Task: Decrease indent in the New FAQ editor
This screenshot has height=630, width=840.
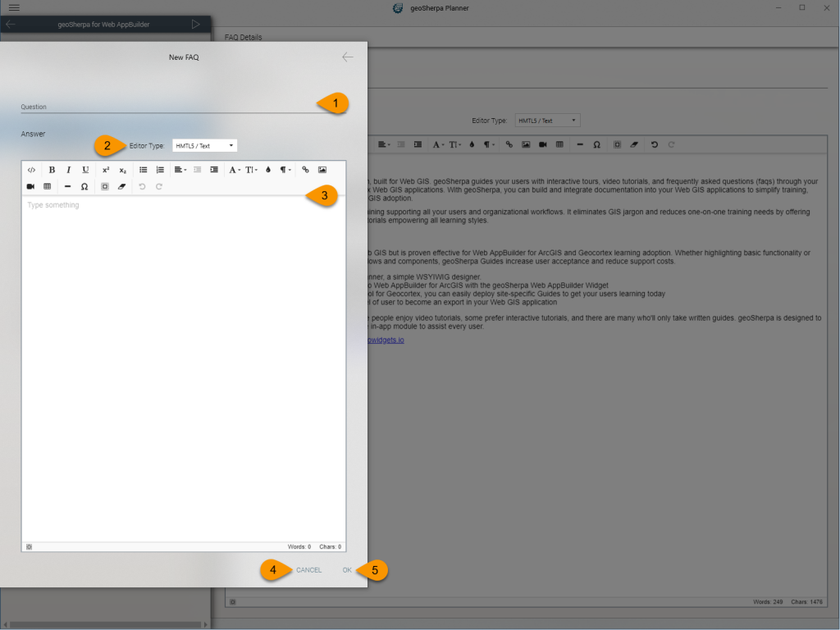Action: 197,170
